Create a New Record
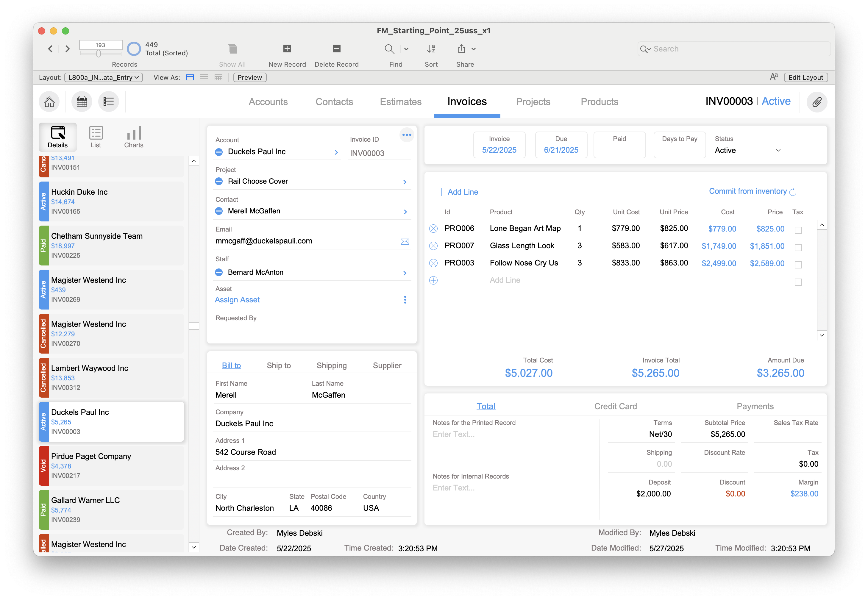The height and width of the screenshot is (600, 868). (x=287, y=49)
